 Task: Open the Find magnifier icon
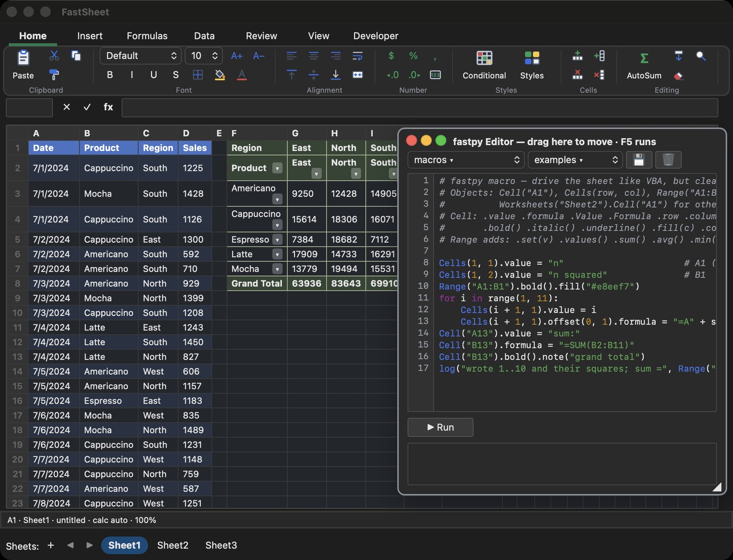tap(701, 56)
